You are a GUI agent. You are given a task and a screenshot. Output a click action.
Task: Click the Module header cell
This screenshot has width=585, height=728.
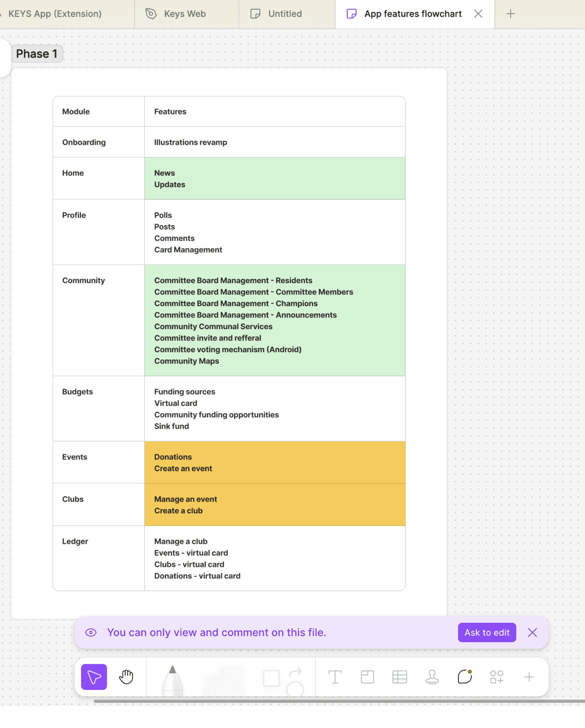[99, 112]
